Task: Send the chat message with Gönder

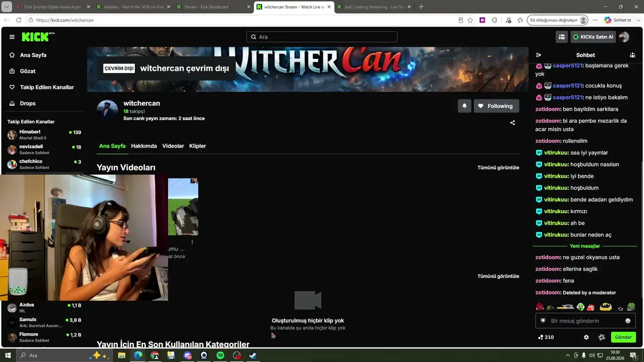Action: coord(623,337)
